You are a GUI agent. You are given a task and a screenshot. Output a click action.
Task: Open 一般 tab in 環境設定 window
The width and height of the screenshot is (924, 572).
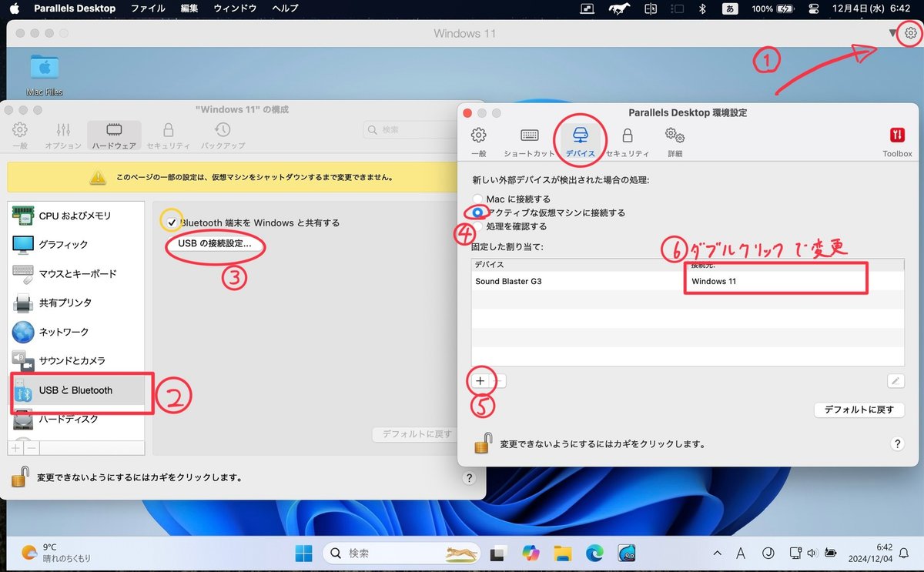tap(478, 142)
